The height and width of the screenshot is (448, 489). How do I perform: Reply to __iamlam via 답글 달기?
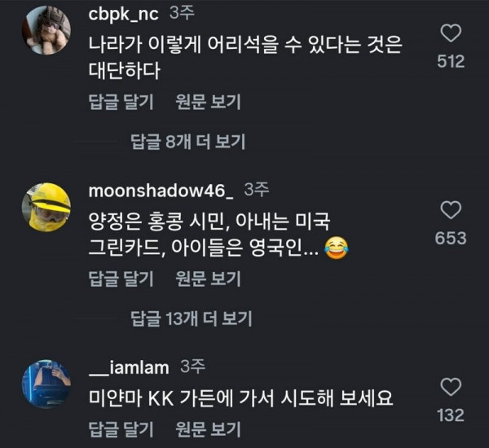coord(120,428)
